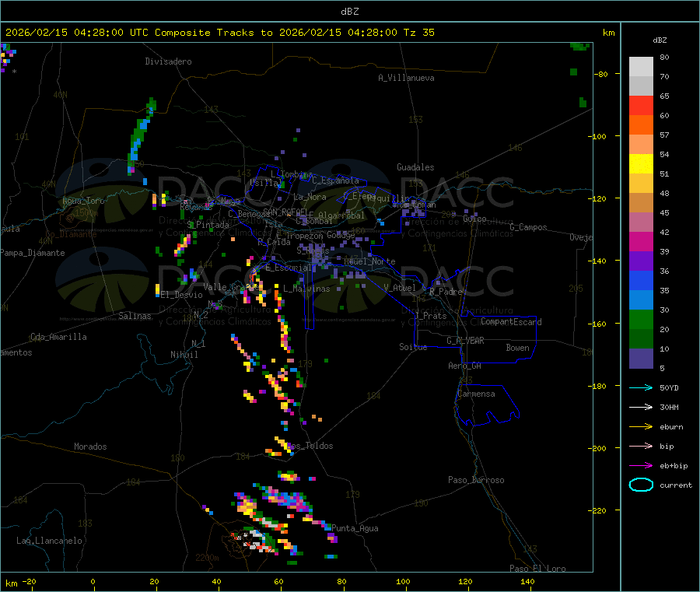Viewport: 700px width, 592px height.
Task: Click the Pampa_Diamante map label
Action: pyautogui.click(x=33, y=253)
